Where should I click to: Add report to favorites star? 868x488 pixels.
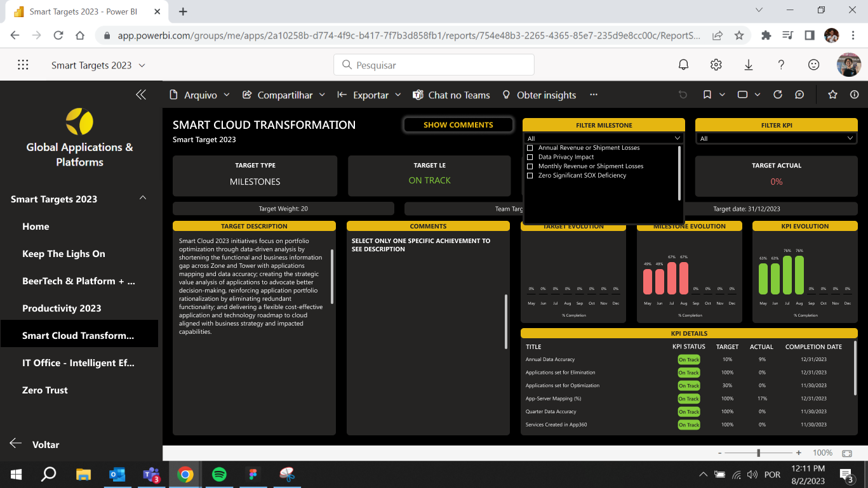832,95
